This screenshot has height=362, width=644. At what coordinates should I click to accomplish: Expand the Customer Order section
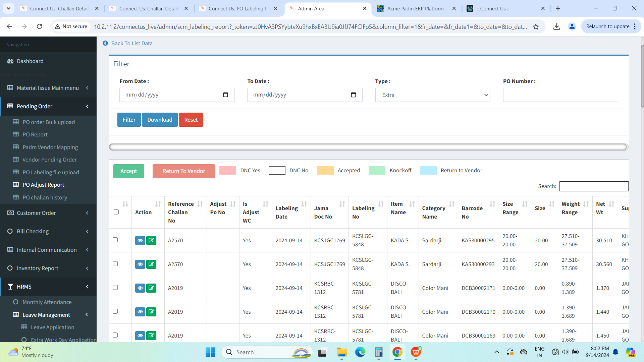(x=48, y=213)
